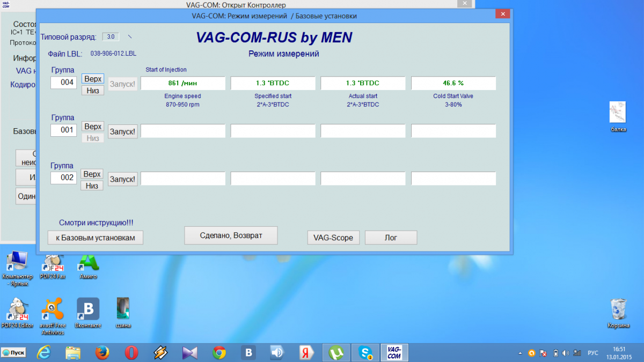Click first empty field in Группа 002 row
644x362 pixels.
[183, 179]
